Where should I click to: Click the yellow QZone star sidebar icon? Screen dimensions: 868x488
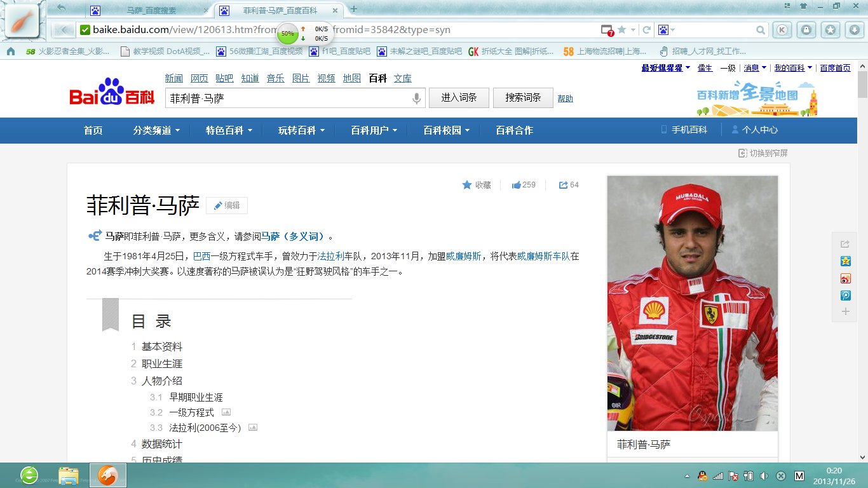click(x=845, y=261)
